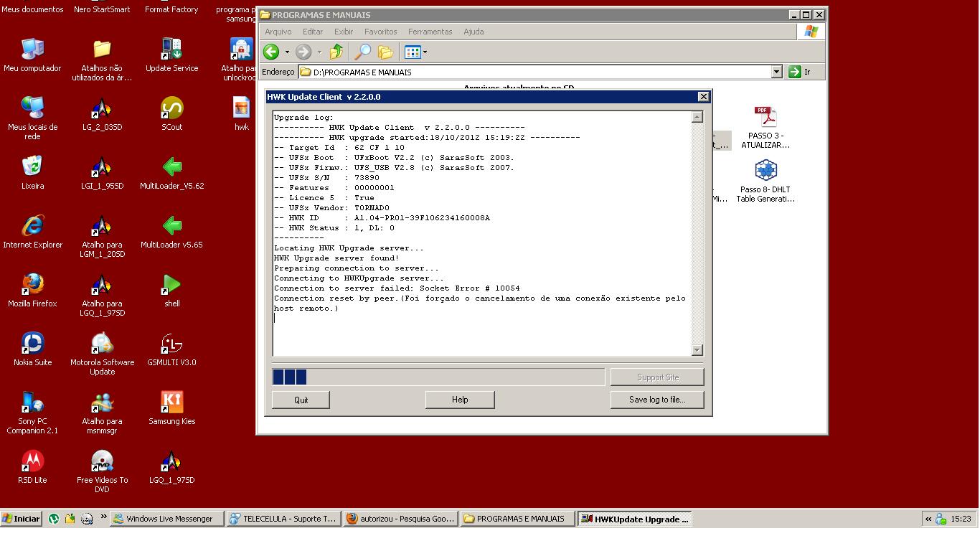Click the Ir go button
The height and width of the screenshot is (551, 980).
pyautogui.click(x=800, y=72)
